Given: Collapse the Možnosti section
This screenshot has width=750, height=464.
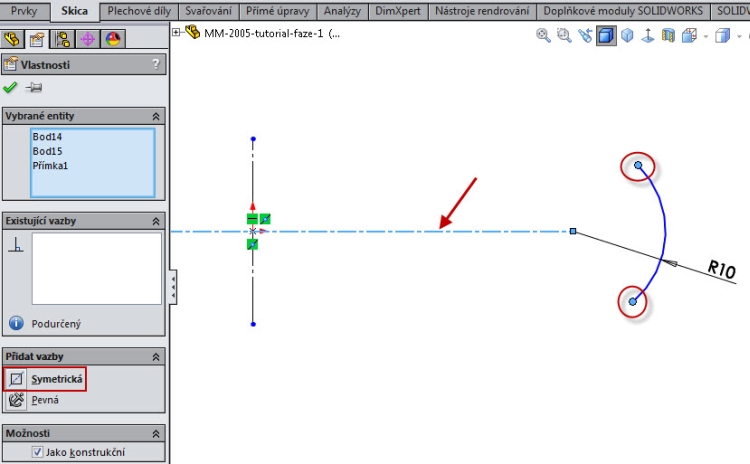Looking at the screenshot, I should [156, 434].
